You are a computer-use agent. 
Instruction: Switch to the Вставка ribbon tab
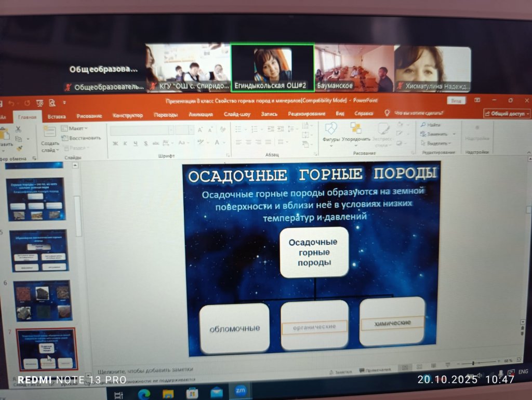pyautogui.click(x=57, y=115)
